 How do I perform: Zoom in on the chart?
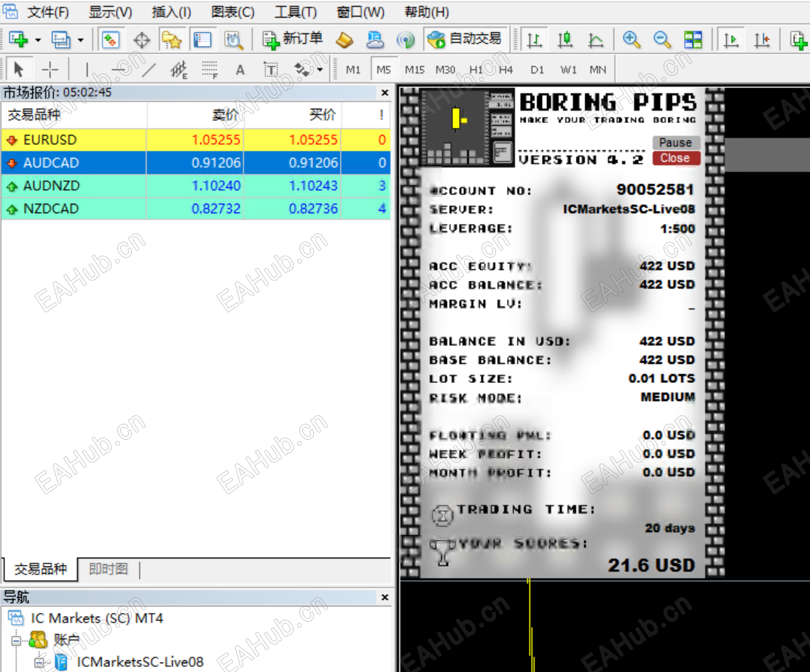click(632, 40)
